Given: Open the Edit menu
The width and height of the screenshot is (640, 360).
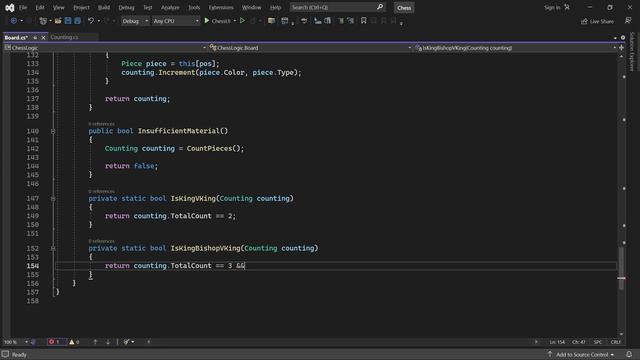Looking at the screenshot, I should pos(40,7).
